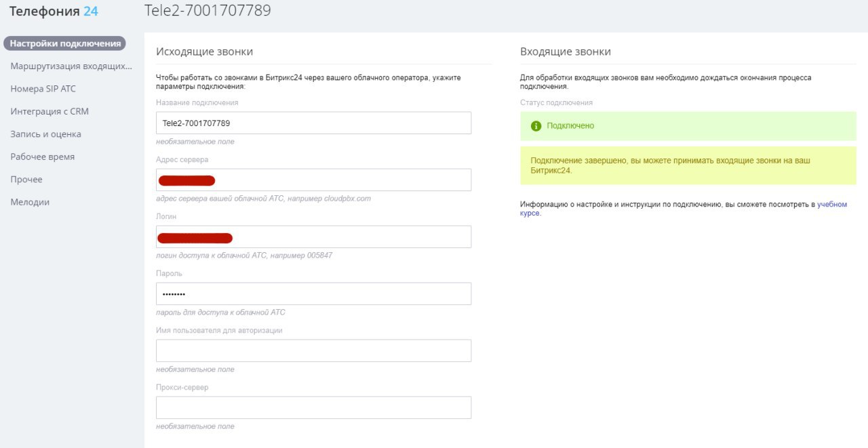Select Запись и оценка in sidebar

(45, 134)
